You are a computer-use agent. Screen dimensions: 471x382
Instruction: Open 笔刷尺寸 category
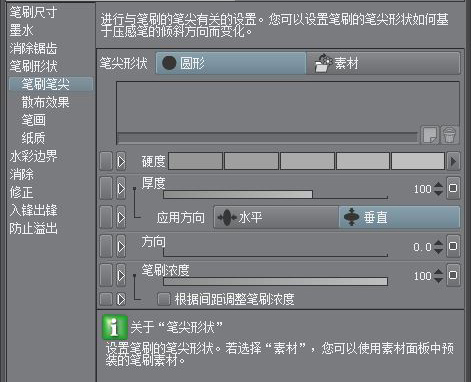pos(33,12)
